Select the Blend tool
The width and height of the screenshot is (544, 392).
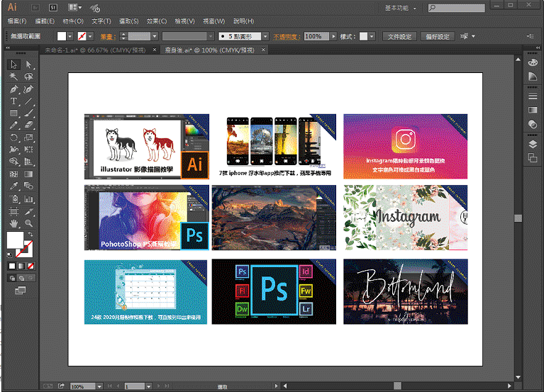28,186
